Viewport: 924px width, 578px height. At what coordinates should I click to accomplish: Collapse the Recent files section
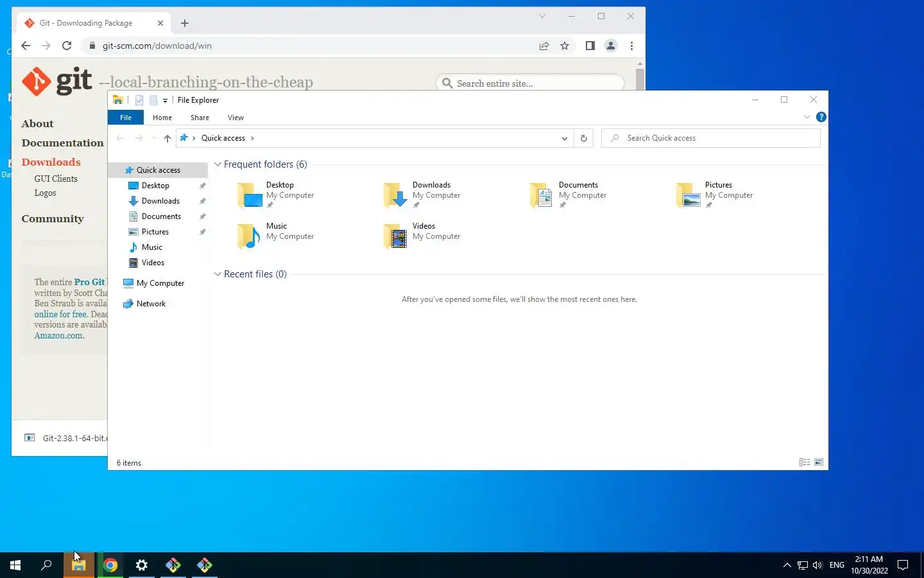point(218,274)
